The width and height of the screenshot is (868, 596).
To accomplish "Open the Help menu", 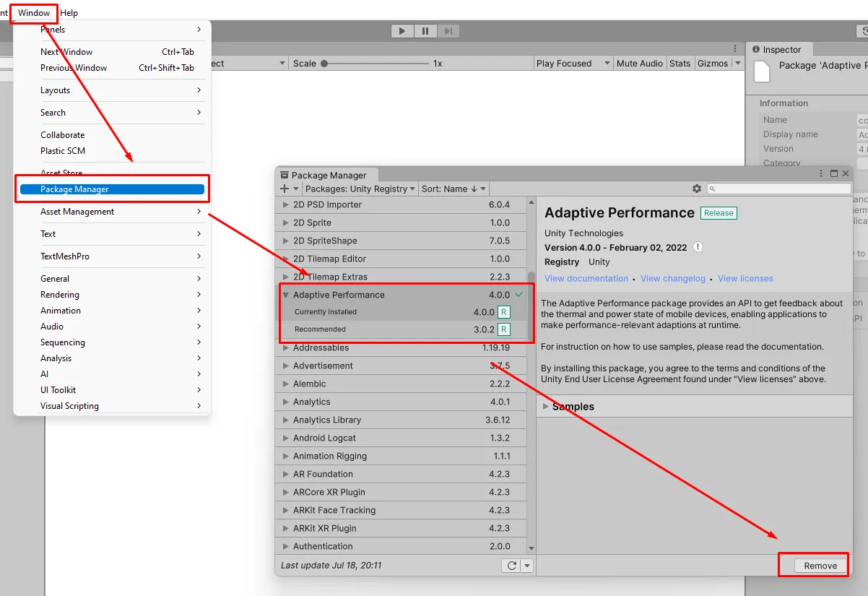I will [x=69, y=13].
